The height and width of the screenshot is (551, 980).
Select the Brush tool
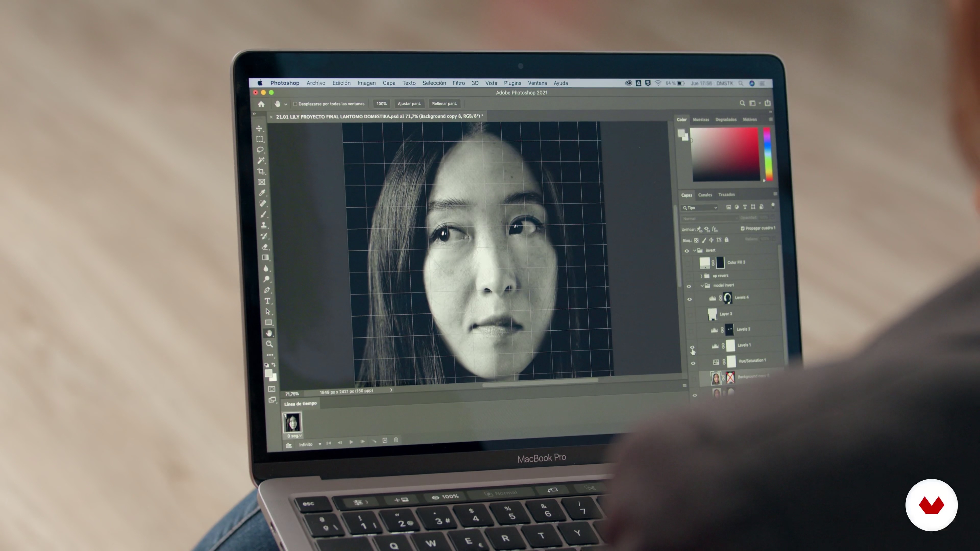click(x=264, y=215)
